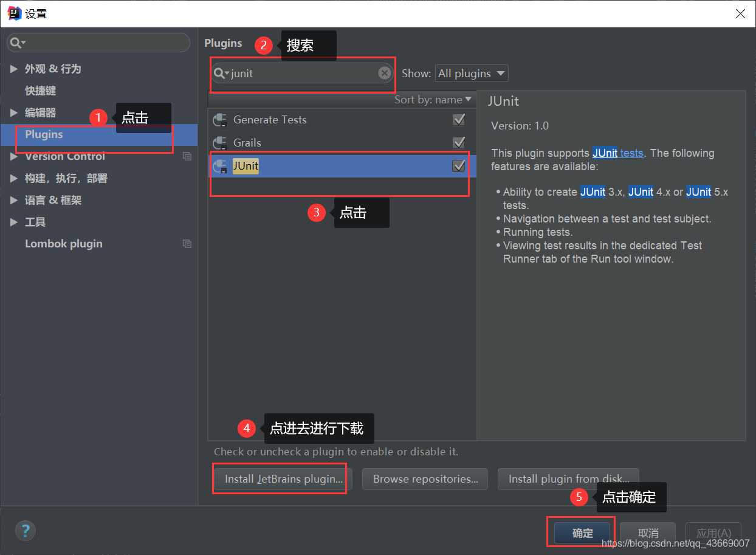Click the settings search magnifier icon

17,43
